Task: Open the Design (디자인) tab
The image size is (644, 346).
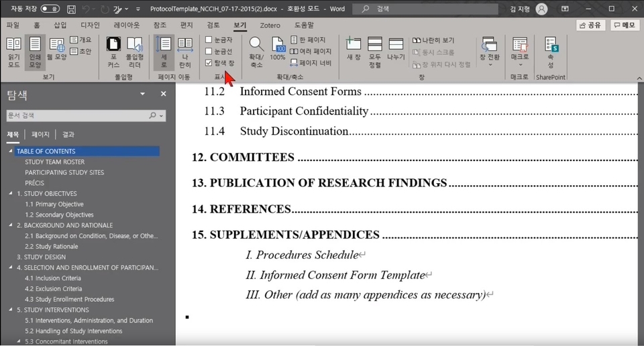Action: coord(91,25)
